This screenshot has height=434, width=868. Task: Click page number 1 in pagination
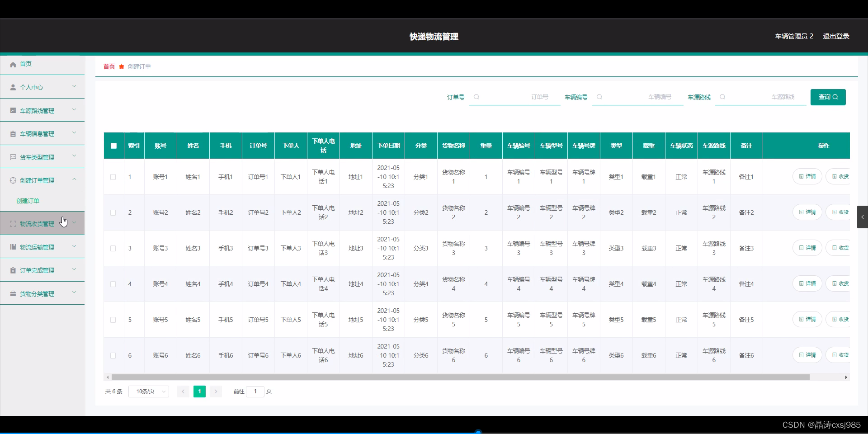click(x=199, y=392)
